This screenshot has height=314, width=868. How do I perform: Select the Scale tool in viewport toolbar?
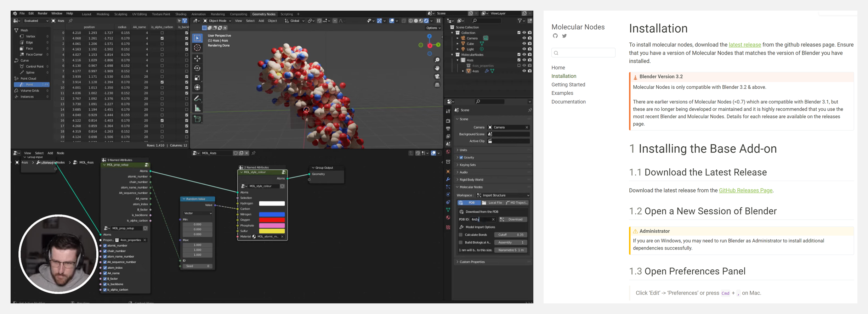(198, 78)
